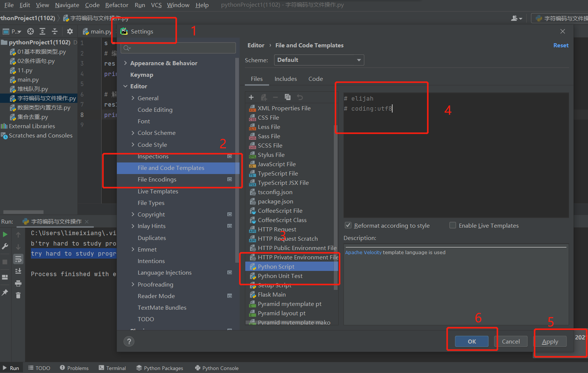Expand the Proofreading node

133,284
